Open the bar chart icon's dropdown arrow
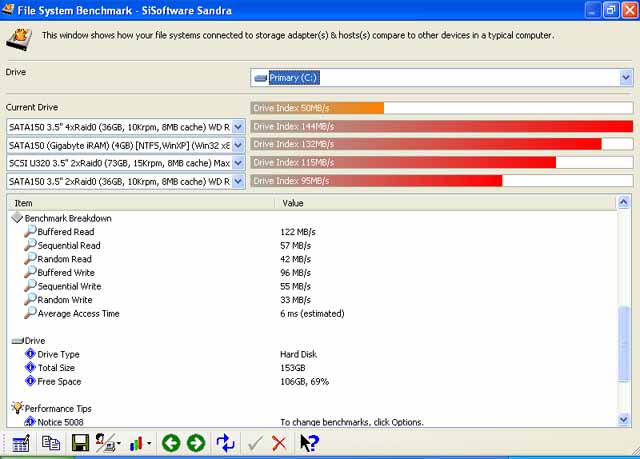Image resolution: width=640 pixels, height=459 pixels. click(x=149, y=443)
